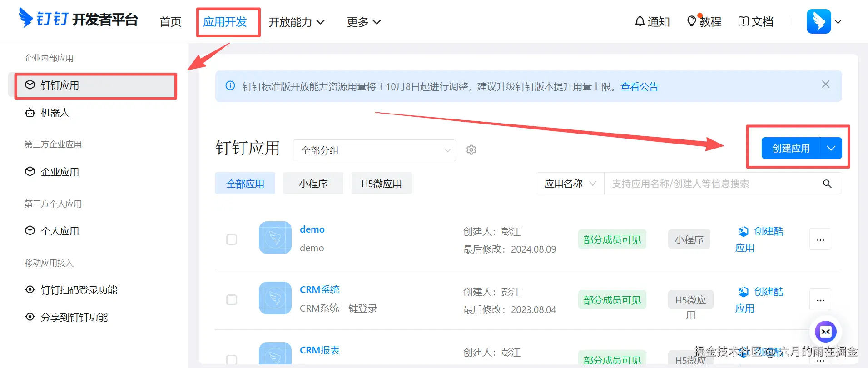Click the search magnifier icon
868x368 pixels.
point(827,184)
